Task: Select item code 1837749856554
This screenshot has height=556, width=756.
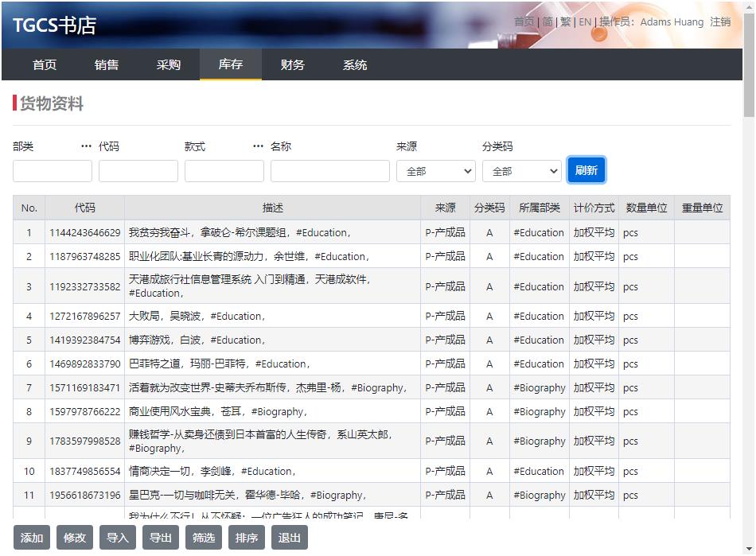Action: 85,471
